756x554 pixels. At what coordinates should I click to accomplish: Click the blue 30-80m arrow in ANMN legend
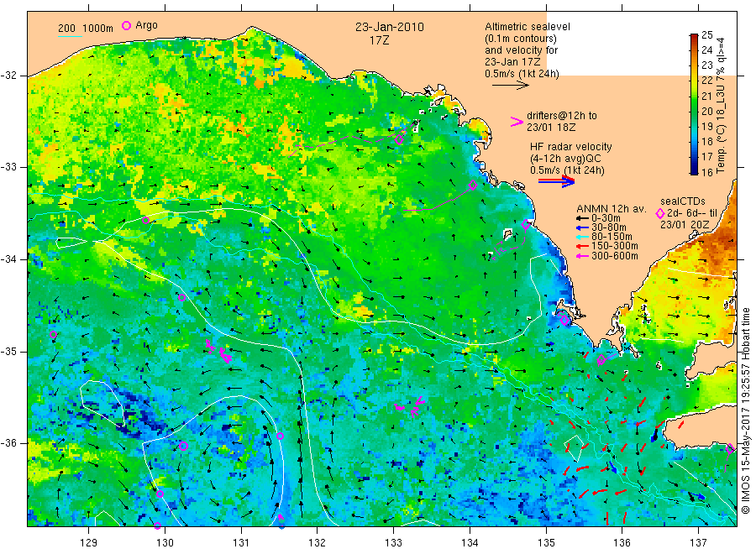tap(582, 227)
